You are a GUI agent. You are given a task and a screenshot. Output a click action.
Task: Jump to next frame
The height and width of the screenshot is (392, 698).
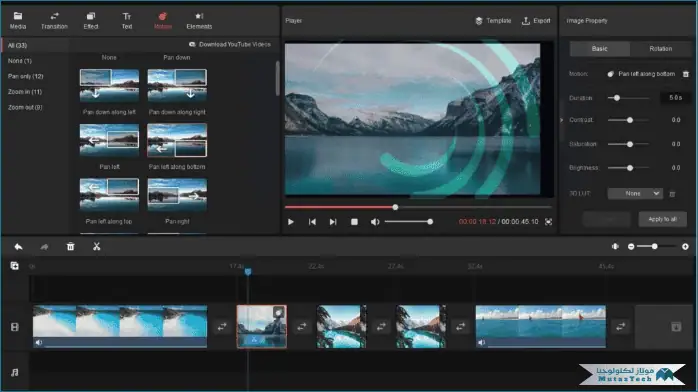pyautogui.click(x=333, y=222)
